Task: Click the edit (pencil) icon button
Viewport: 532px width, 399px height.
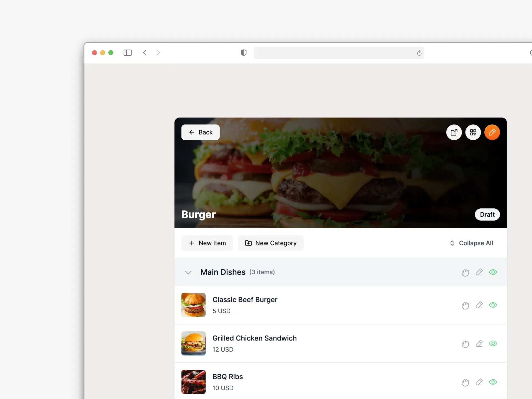Action: [x=492, y=132]
